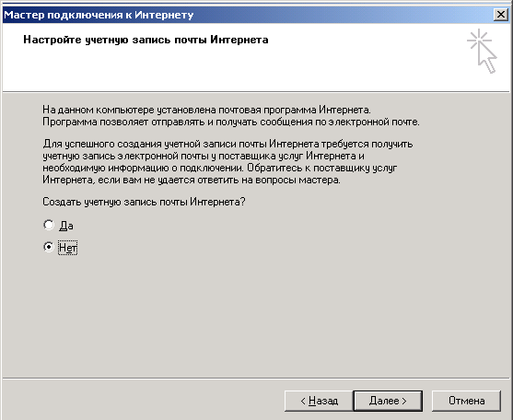Click the line "Интернета, если вам не удается ответить"
Screen dimensions: 513x420
coord(192,180)
